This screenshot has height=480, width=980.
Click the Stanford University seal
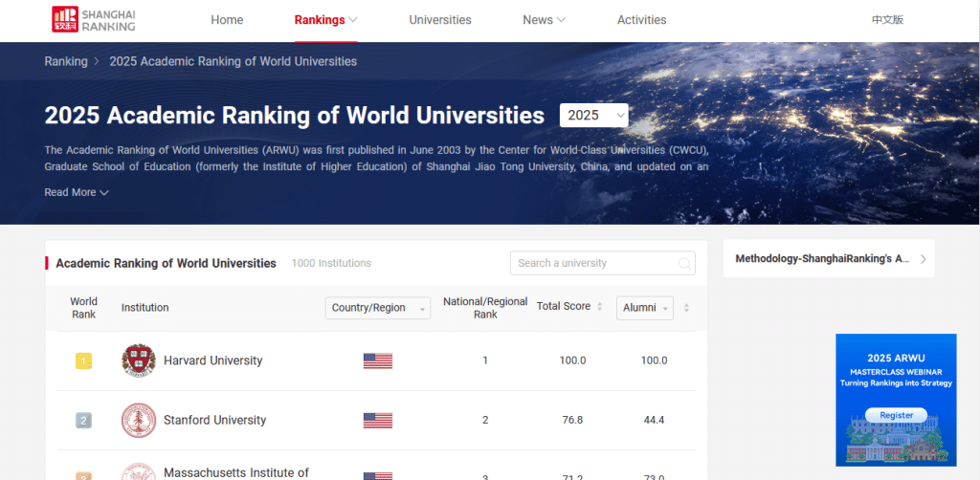coord(138,420)
